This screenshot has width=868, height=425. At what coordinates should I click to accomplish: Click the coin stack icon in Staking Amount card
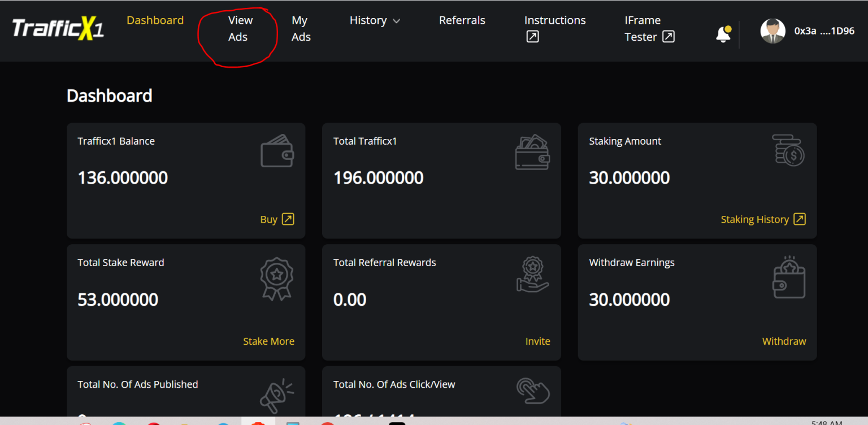(x=788, y=150)
